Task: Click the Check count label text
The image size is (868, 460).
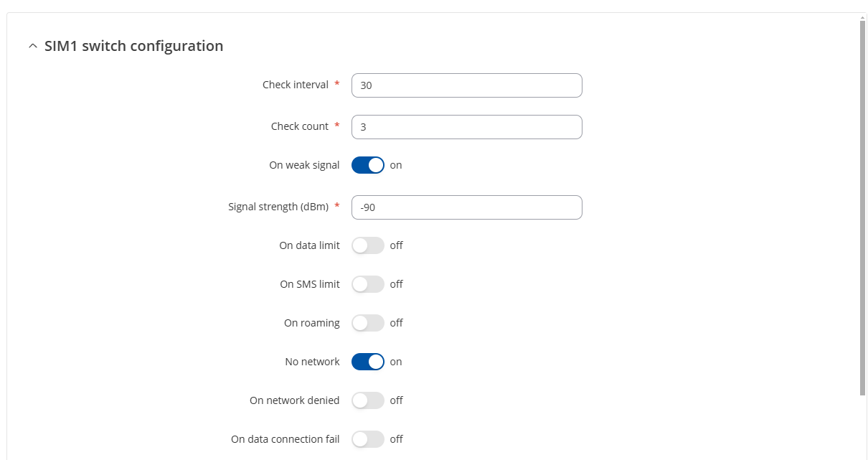Action: point(300,126)
